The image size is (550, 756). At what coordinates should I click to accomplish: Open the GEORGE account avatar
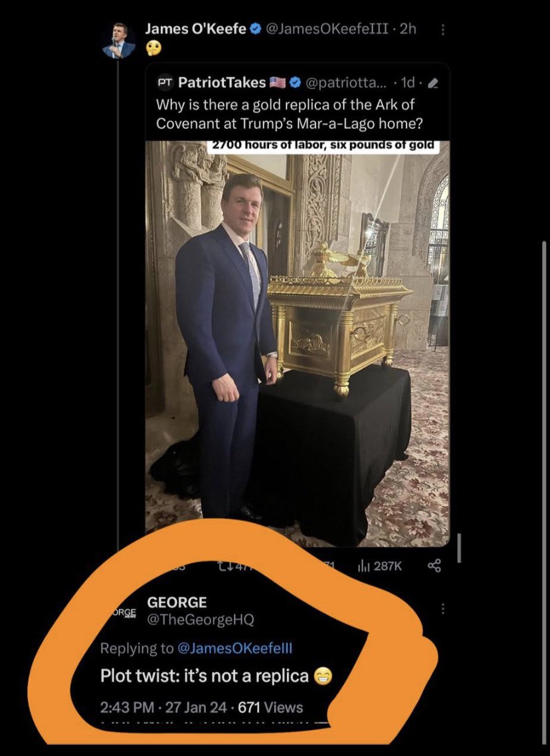(x=124, y=613)
